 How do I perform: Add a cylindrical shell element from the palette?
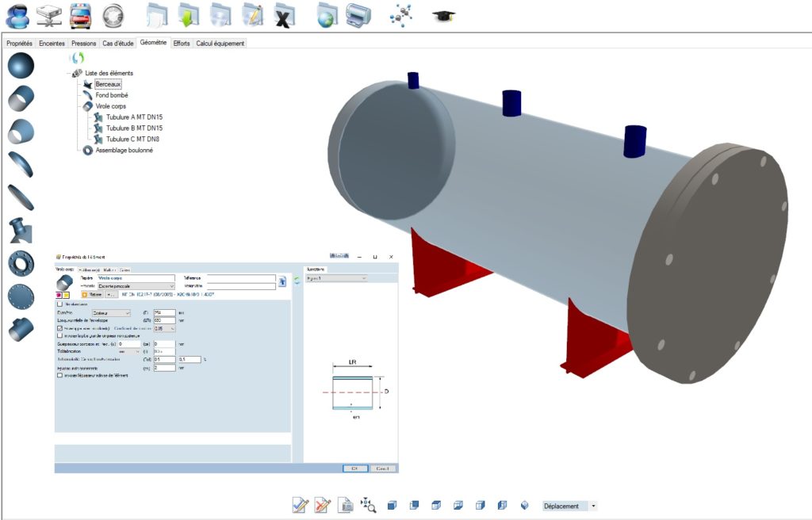pos(21,97)
